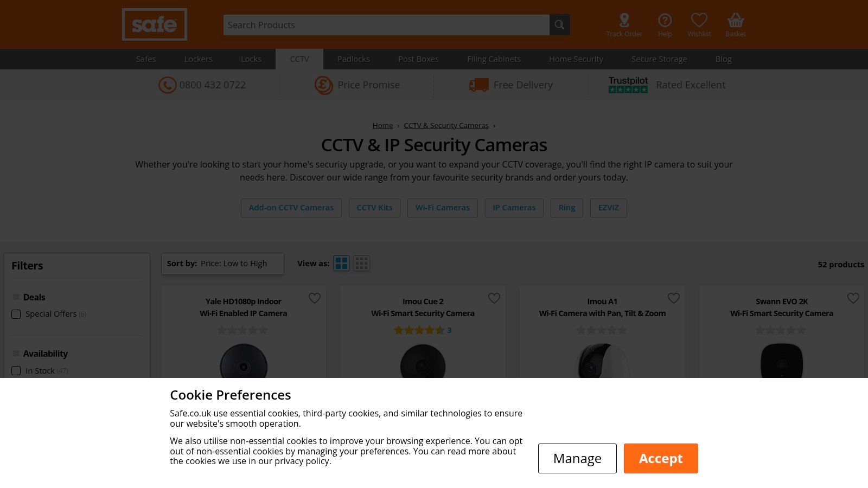The height and width of the screenshot is (488, 868).
Task: Select the Home Security menu item
Action: click(x=576, y=59)
